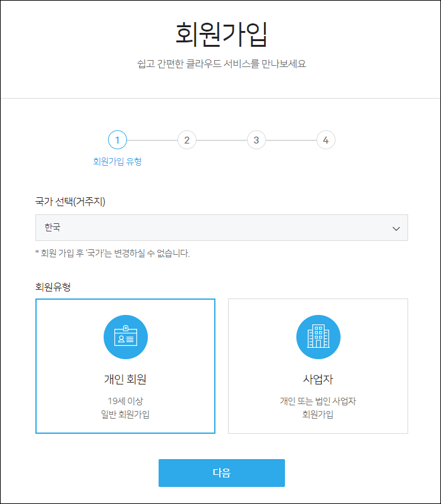Click the 사업자 title text
Viewport: 441px width, 504px height.
(x=318, y=379)
